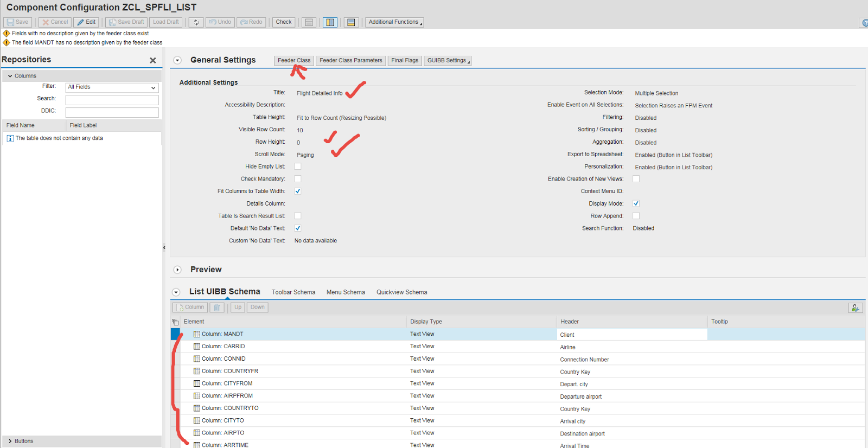Click the delete trash icon in the schema toolbar
This screenshot has width=868, height=448.
point(216,308)
